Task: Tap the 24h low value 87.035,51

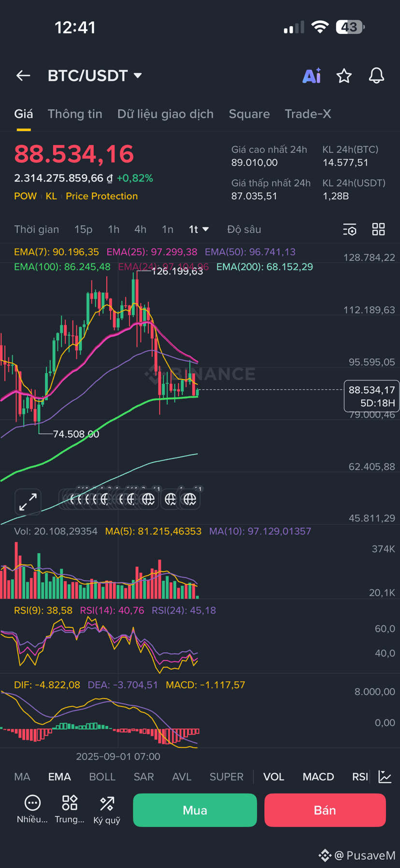Action: click(254, 196)
